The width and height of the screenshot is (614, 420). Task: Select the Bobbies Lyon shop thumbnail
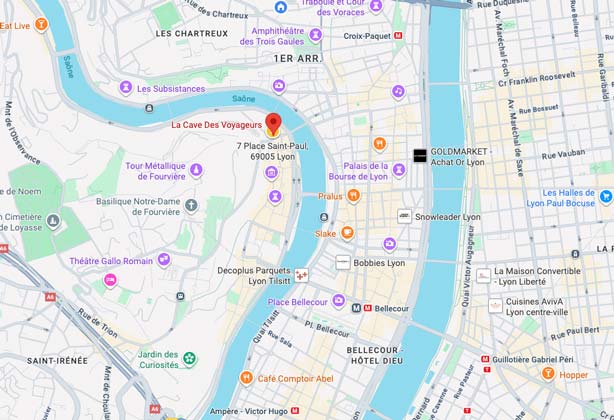tap(343, 263)
